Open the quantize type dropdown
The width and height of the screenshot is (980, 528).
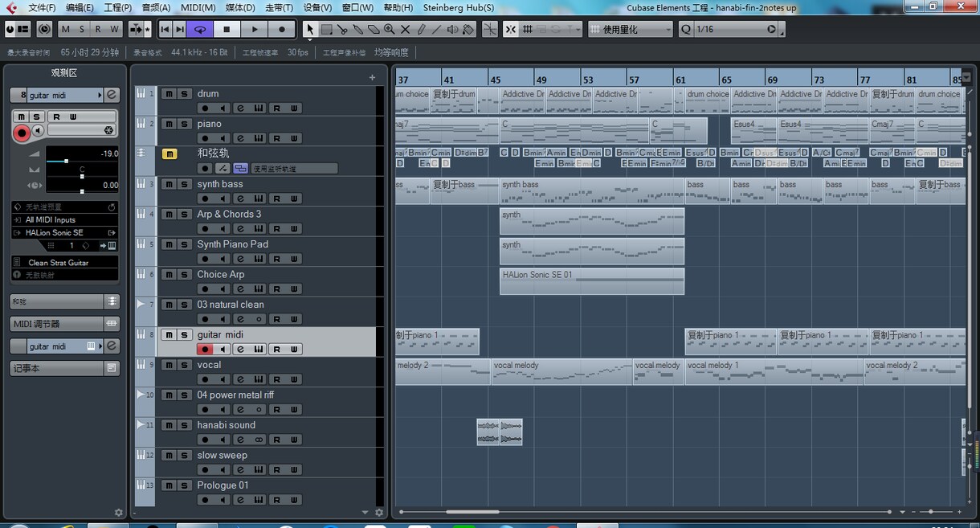click(631, 29)
